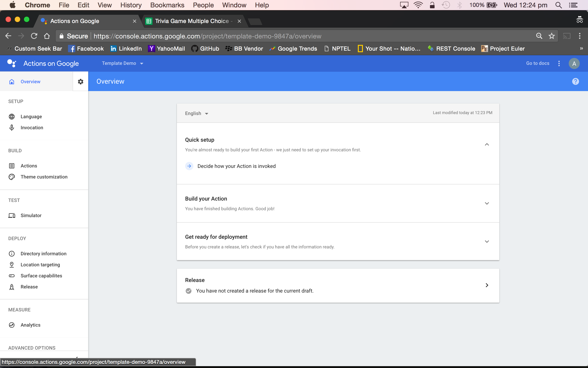Open the REST Console bookmark
Image resolution: width=588 pixels, height=368 pixels.
pos(451,49)
